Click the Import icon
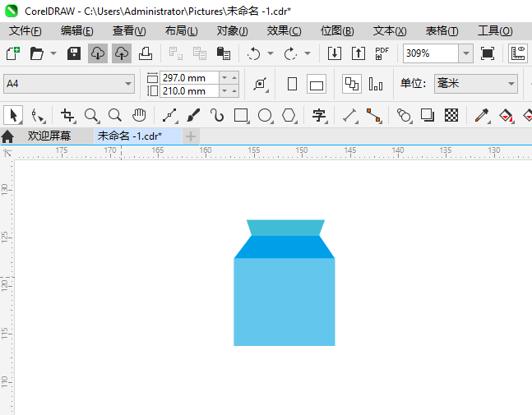 pyautogui.click(x=335, y=53)
